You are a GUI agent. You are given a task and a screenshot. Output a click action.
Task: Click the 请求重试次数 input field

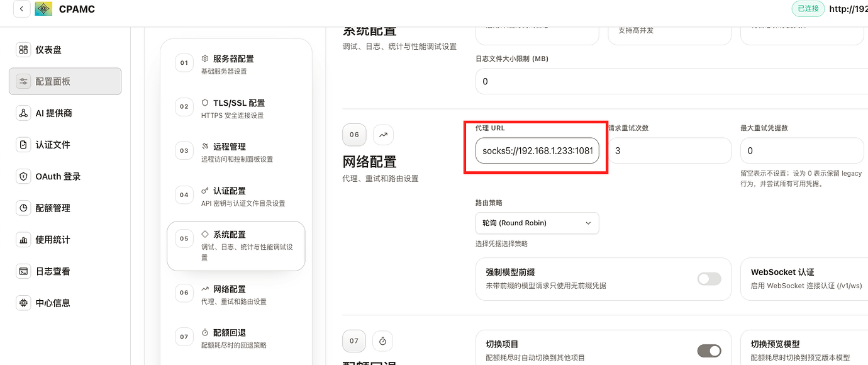669,151
